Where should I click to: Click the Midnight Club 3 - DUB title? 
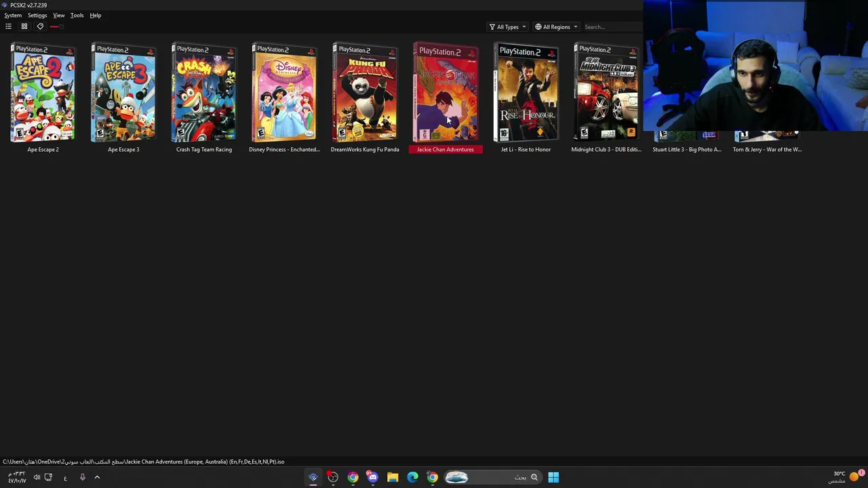point(606,149)
